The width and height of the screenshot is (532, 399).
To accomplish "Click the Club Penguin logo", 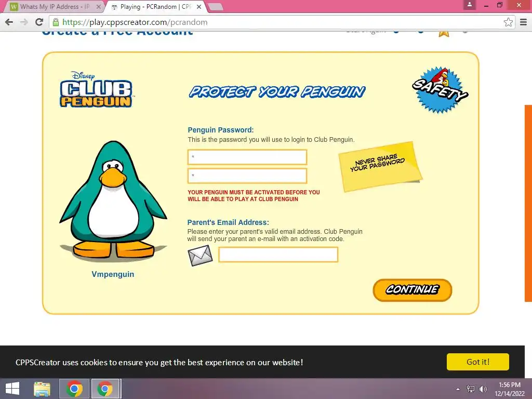I will 96,89.
